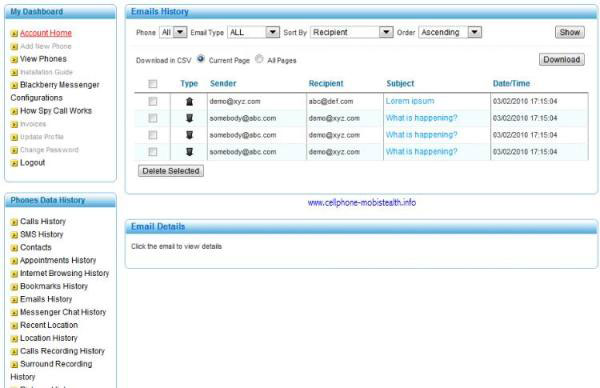600x388 pixels.
Task: Open the Lorem ipsum email subject link
Action: click(x=410, y=101)
